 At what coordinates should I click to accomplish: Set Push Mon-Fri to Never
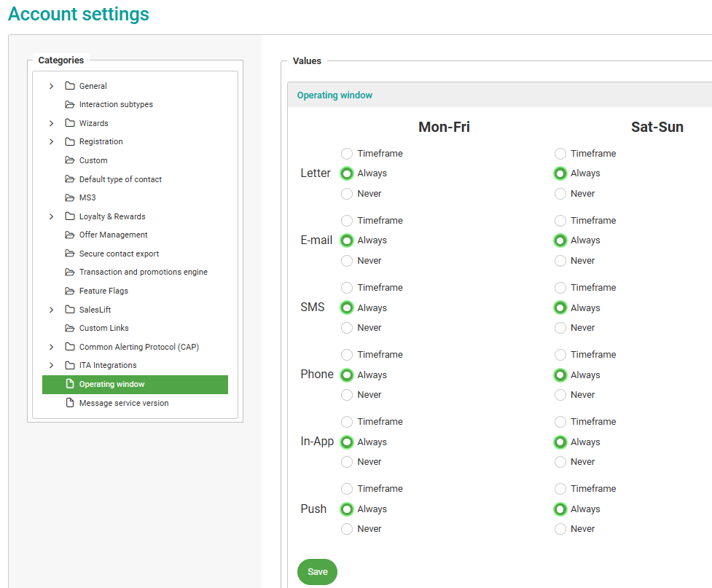347,529
